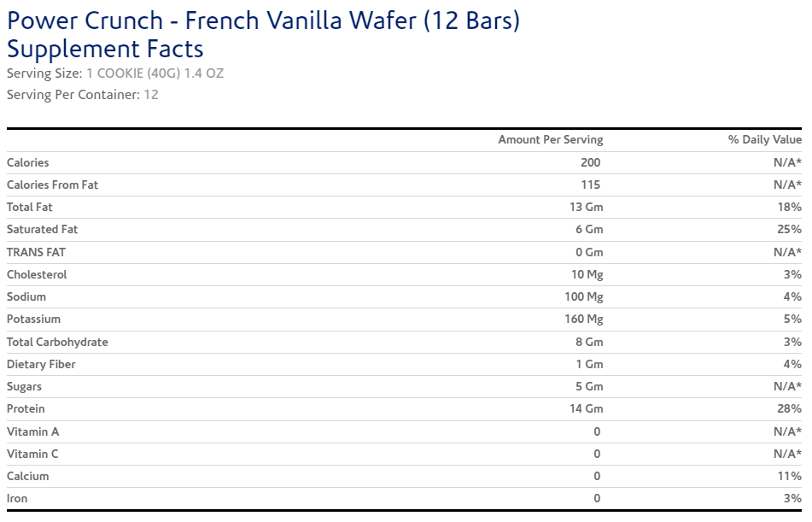Viewport: 812px width, 522px height.
Task: Click the Supplement Facts heading
Action: 105,49
